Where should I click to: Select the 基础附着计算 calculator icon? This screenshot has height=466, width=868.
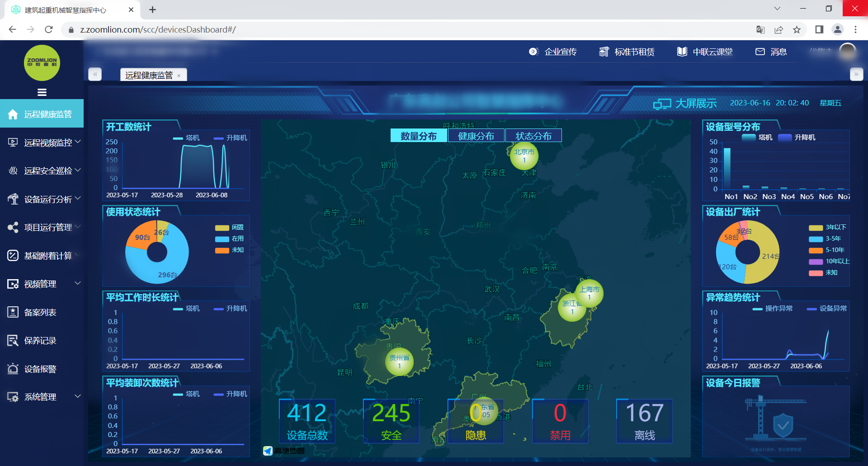point(12,256)
